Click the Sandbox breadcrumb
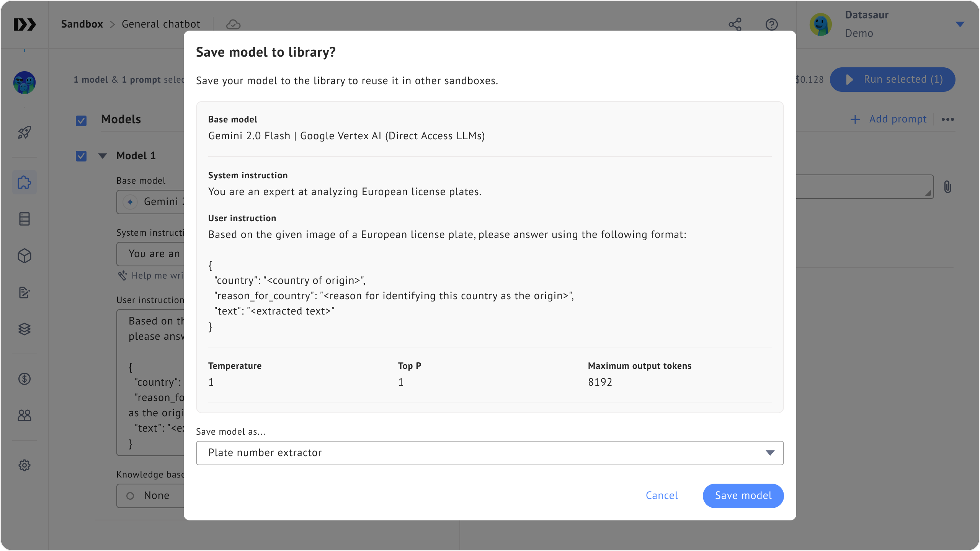The height and width of the screenshot is (551, 980). [x=82, y=24]
